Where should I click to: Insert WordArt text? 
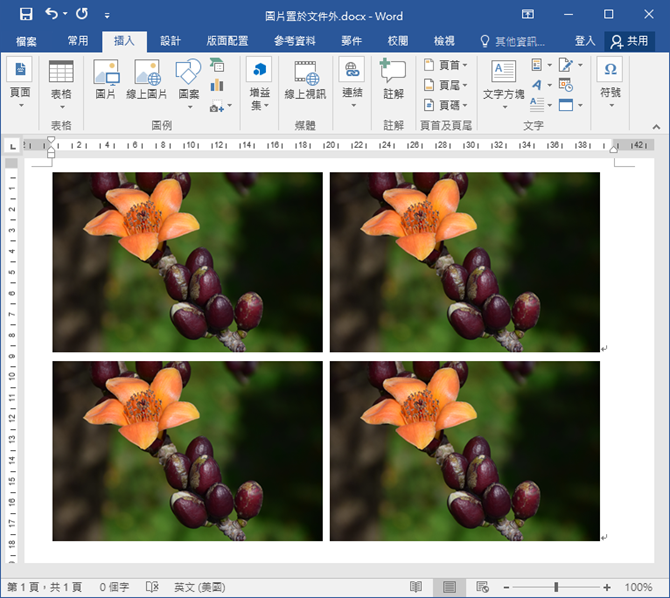541,85
